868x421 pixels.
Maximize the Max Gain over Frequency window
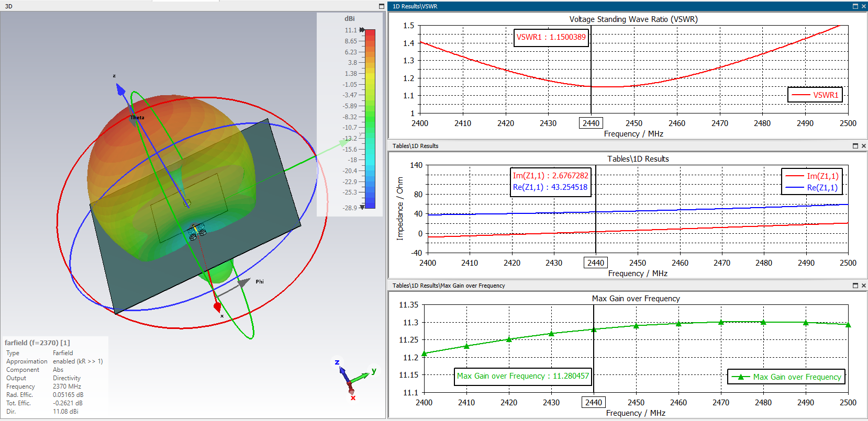click(x=855, y=286)
